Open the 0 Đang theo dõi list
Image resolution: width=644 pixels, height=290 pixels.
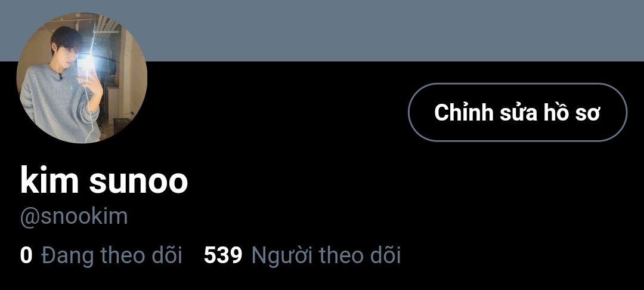[x=101, y=255]
